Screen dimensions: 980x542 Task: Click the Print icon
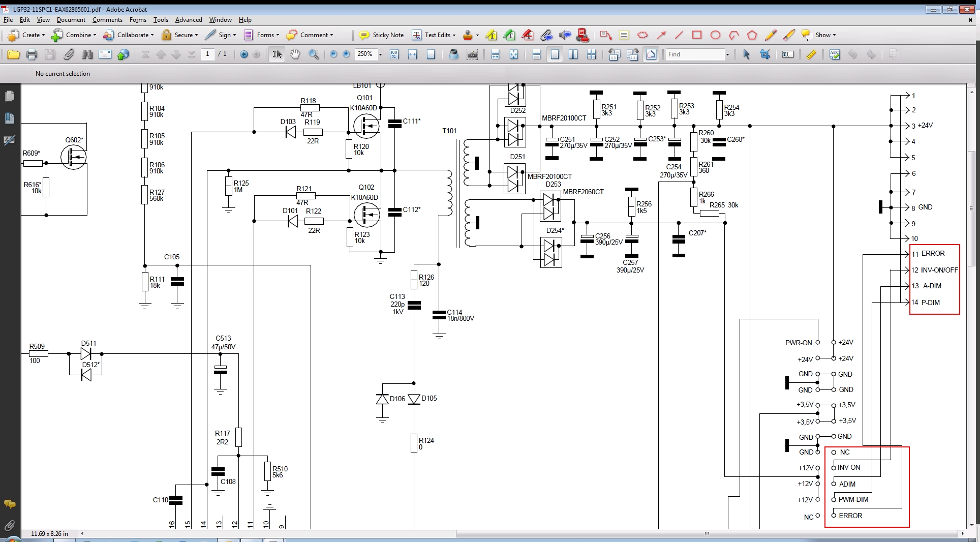point(32,54)
